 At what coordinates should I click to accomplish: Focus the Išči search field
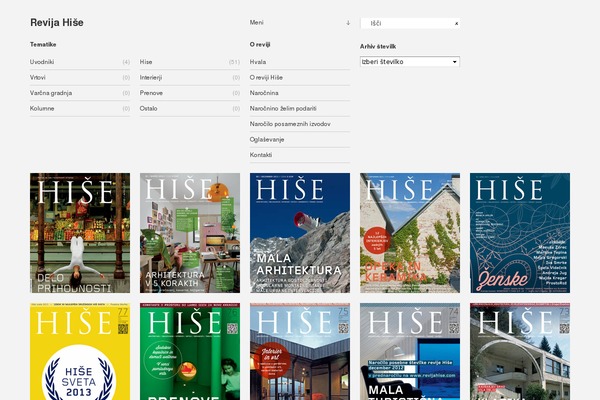pos(410,23)
